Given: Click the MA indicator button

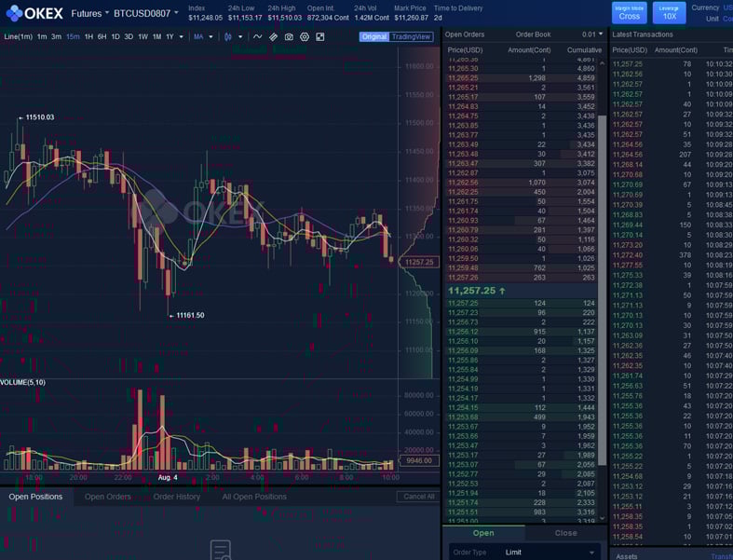Looking at the screenshot, I should (x=198, y=36).
